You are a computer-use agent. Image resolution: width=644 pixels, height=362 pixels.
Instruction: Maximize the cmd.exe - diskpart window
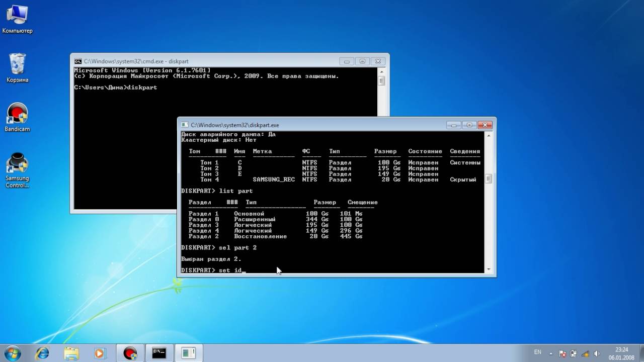coord(362,61)
